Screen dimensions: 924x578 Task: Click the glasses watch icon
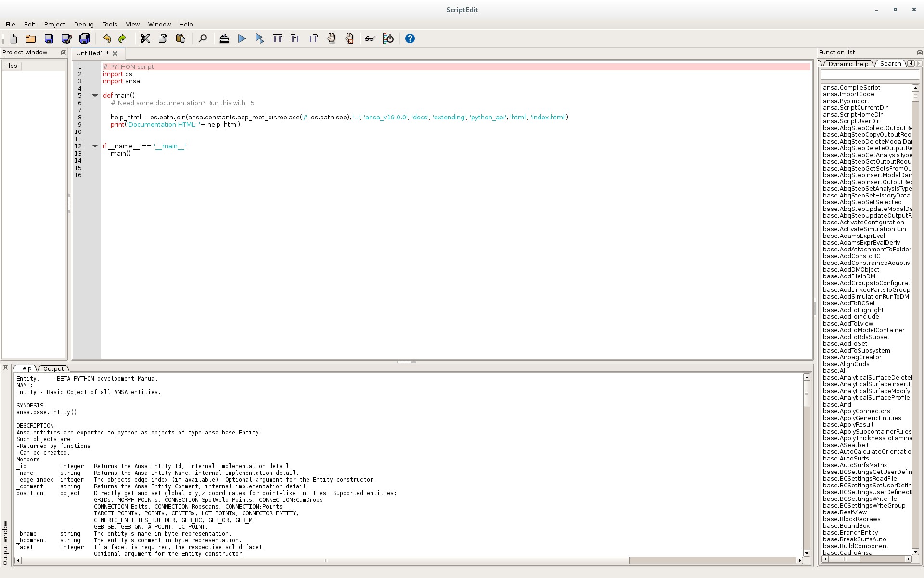pyautogui.click(x=370, y=39)
